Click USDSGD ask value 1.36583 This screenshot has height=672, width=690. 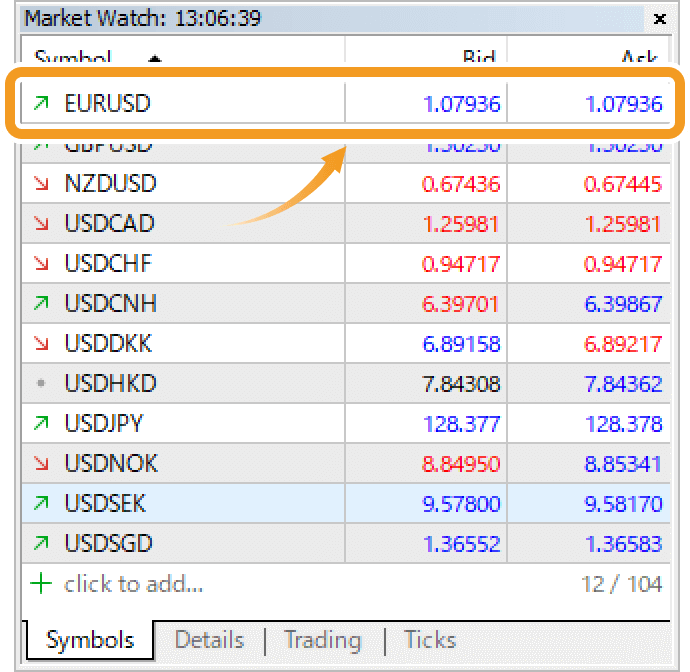tap(624, 544)
